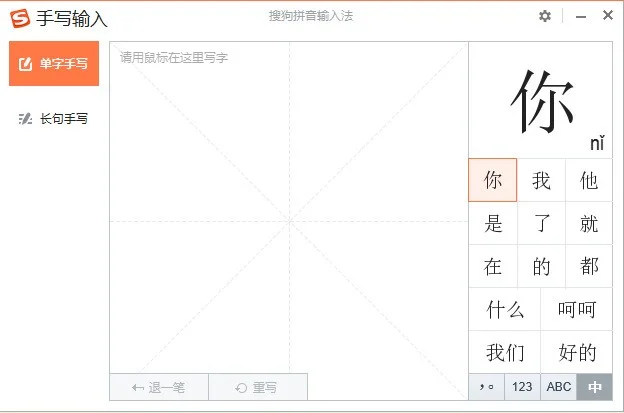624x413 pixels.
Task: Insert candidate word 我们
Action: tap(505, 353)
